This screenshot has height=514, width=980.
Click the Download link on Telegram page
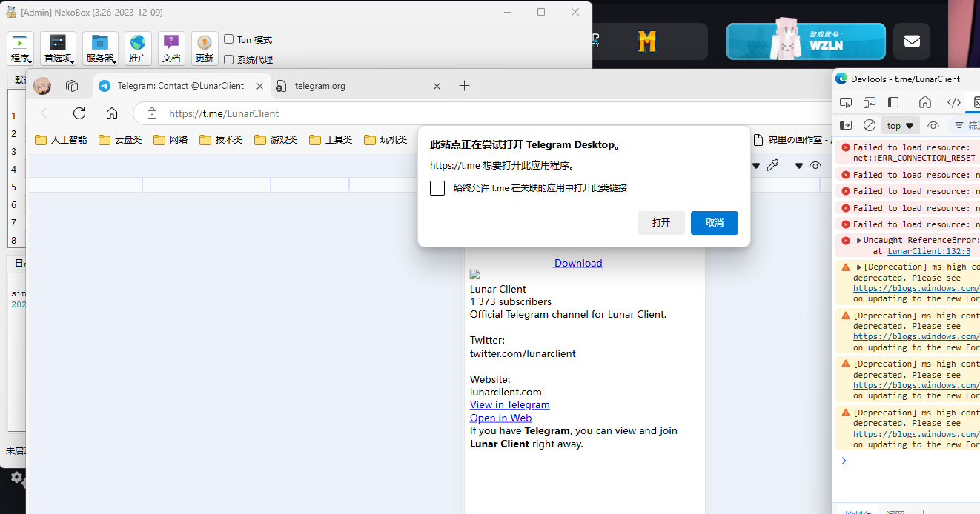point(577,263)
